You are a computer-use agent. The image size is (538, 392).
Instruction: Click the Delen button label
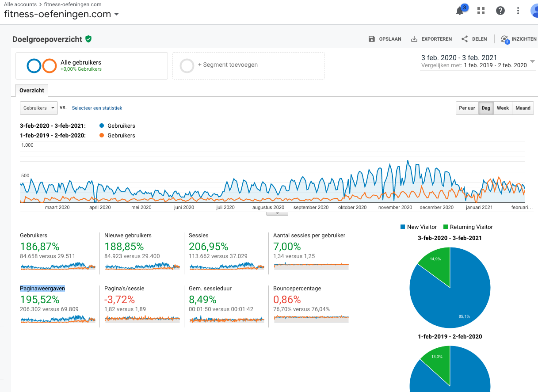[480, 39]
